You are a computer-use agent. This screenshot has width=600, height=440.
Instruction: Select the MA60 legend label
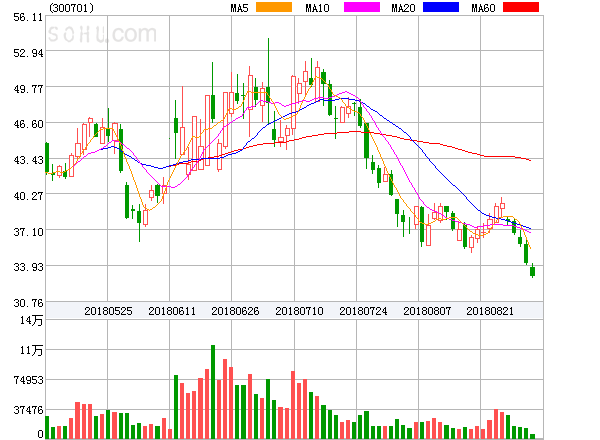coord(483,8)
